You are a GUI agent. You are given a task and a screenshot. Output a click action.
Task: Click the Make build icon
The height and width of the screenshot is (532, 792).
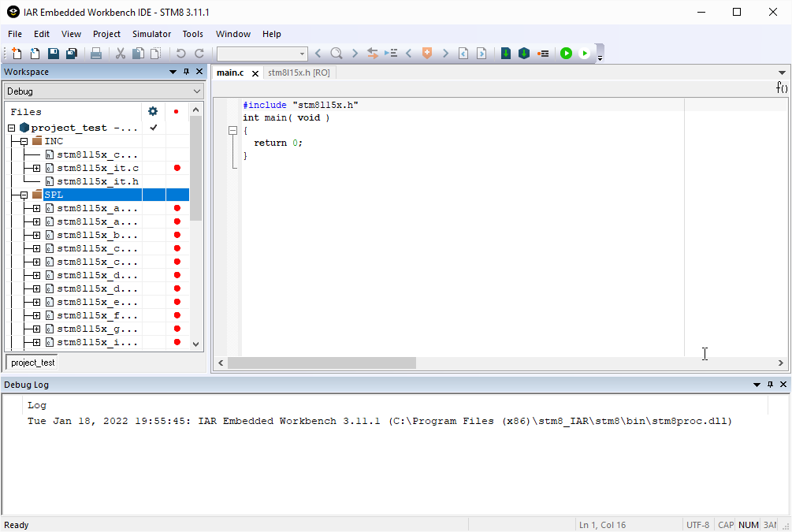524,53
